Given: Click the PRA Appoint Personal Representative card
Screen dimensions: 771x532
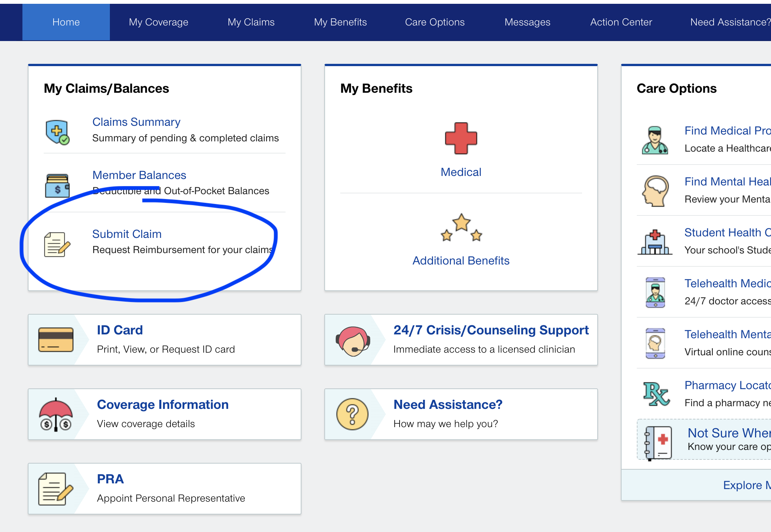Looking at the screenshot, I should pyautogui.click(x=164, y=488).
